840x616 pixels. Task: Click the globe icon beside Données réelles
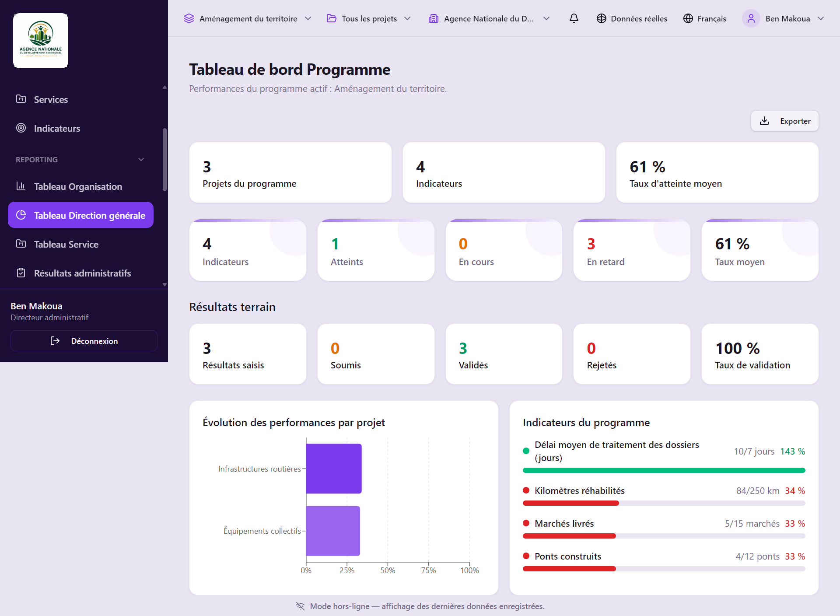(601, 18)
